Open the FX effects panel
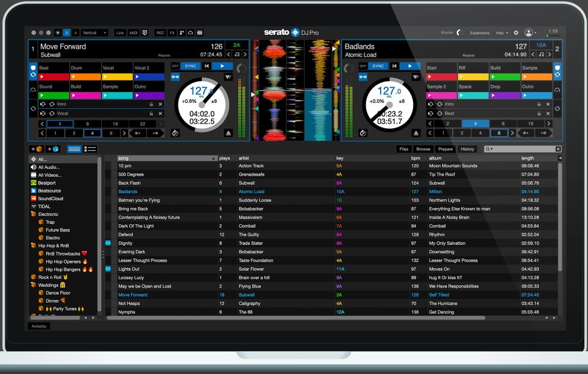 (x=172, y=32)
